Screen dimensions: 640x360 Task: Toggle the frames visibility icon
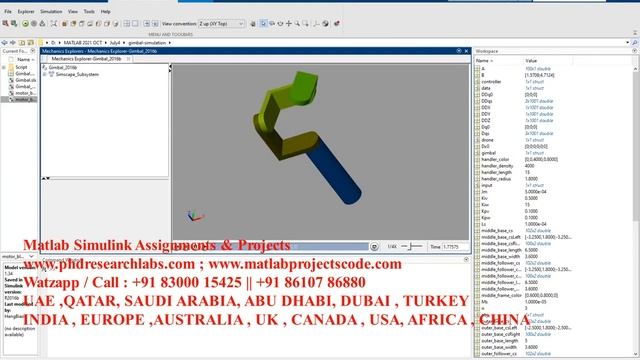tap(316, 24)
